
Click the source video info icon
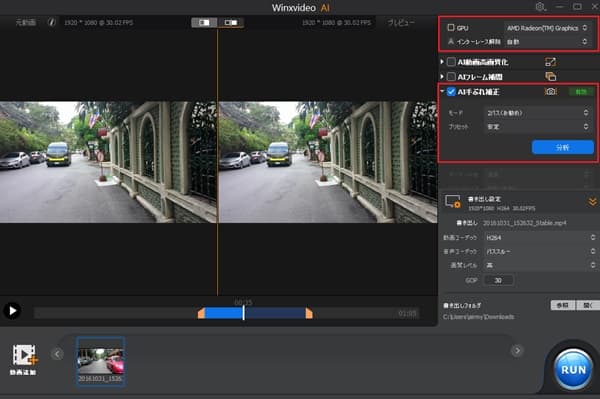pyautogui.click(x=52, y=22)
